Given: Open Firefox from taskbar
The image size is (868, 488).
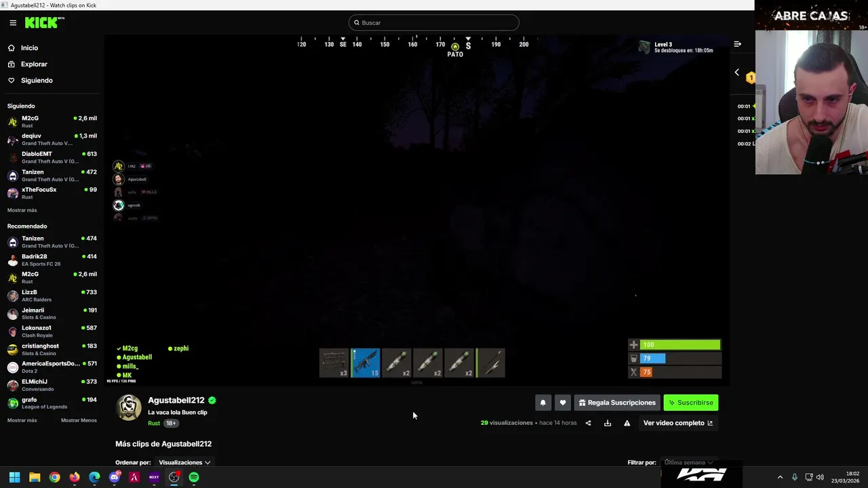Looking at the screenshot, I should coord(75,477).
